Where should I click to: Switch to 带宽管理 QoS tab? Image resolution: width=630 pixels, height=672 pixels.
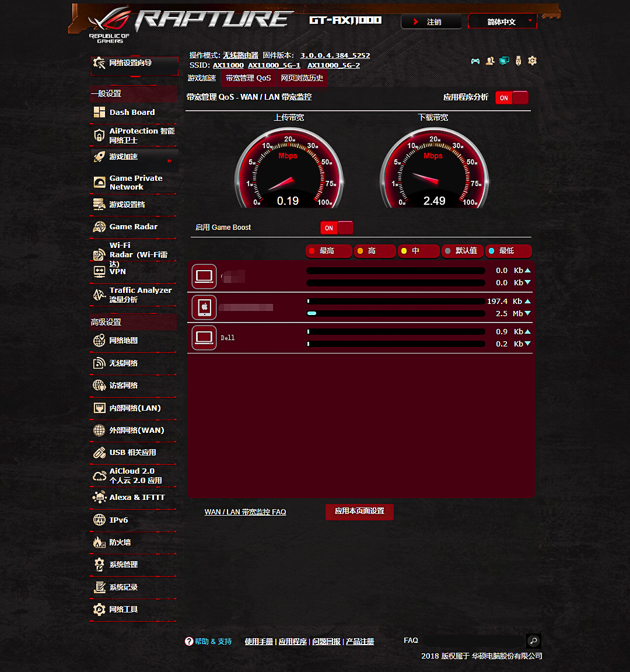(x=248, y=78)
